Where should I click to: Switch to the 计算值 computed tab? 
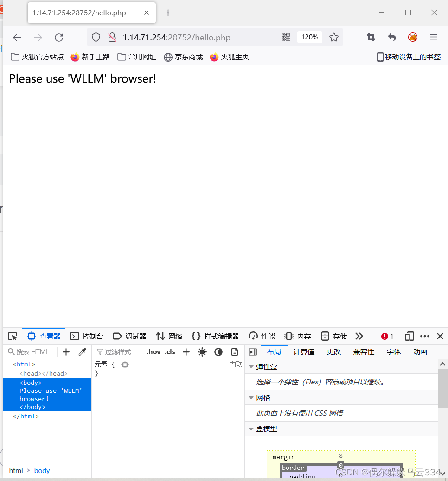[304, 351]
